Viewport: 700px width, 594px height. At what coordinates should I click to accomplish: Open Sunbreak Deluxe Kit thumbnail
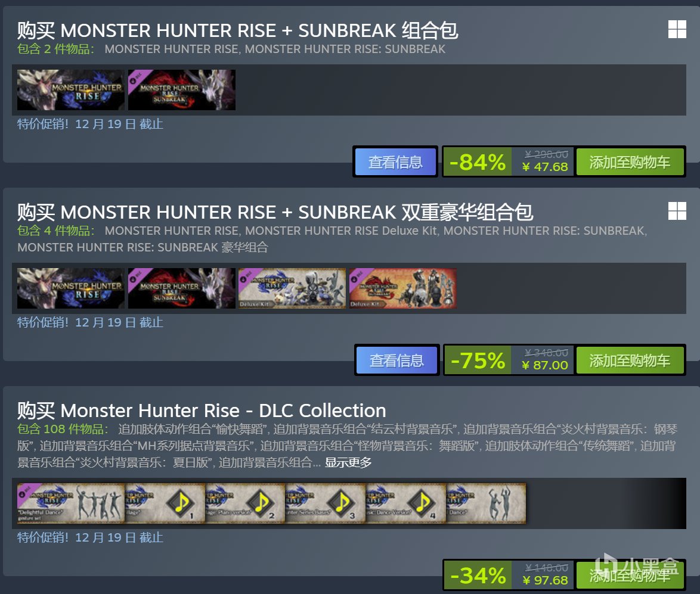[x=402, y=288]
